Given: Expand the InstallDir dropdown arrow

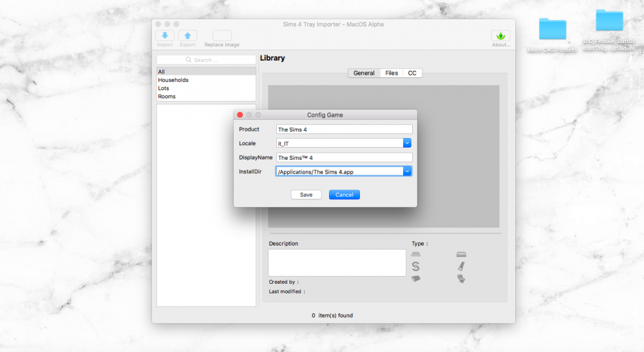Looking at the screenshot, I should 407,171.
